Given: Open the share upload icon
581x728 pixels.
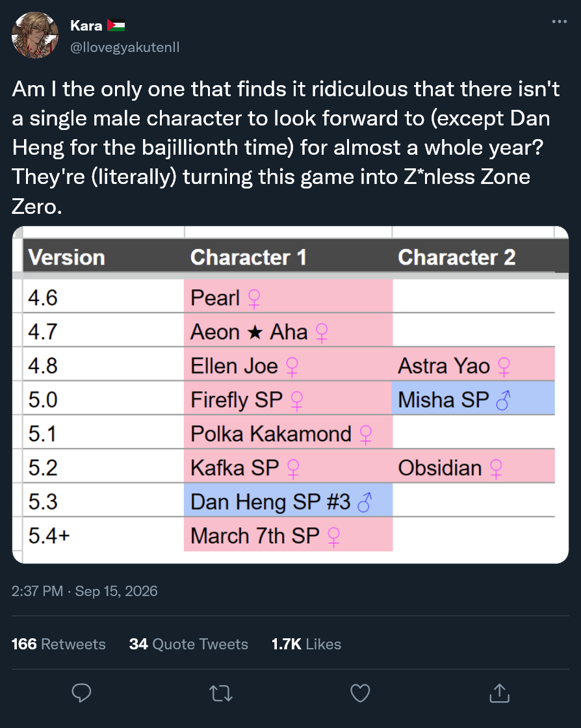Looking at the screenshot, I should 499,693.
